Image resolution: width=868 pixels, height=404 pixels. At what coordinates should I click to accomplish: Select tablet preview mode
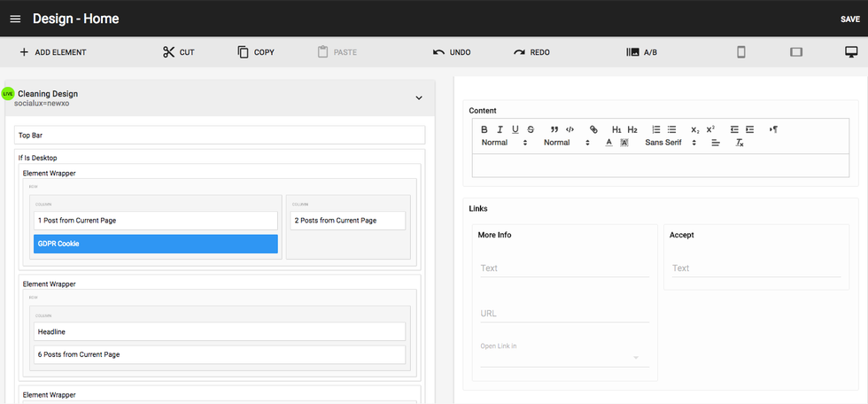(795, 52)
